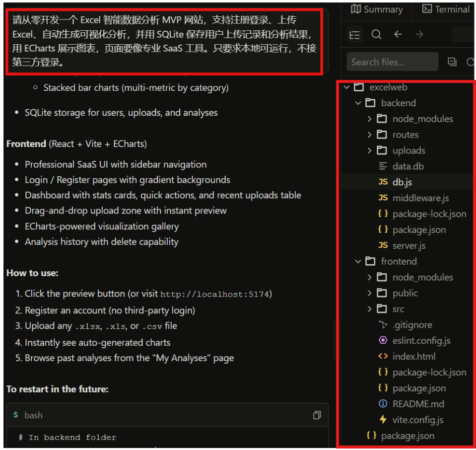476x450 pixels.
Task: Expand the routes folder
Action: point(369,135)
